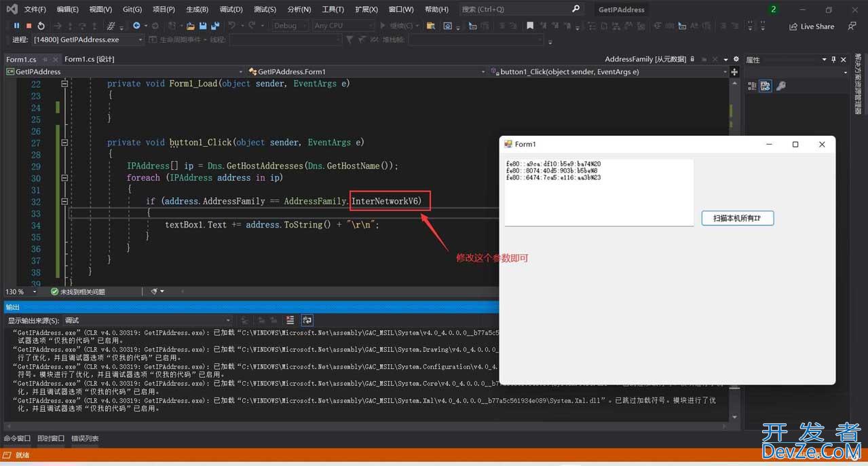Collapse the foreach block outline
Image resolution: width=868 pixels, height=466 pixels.
pos(65,178)
